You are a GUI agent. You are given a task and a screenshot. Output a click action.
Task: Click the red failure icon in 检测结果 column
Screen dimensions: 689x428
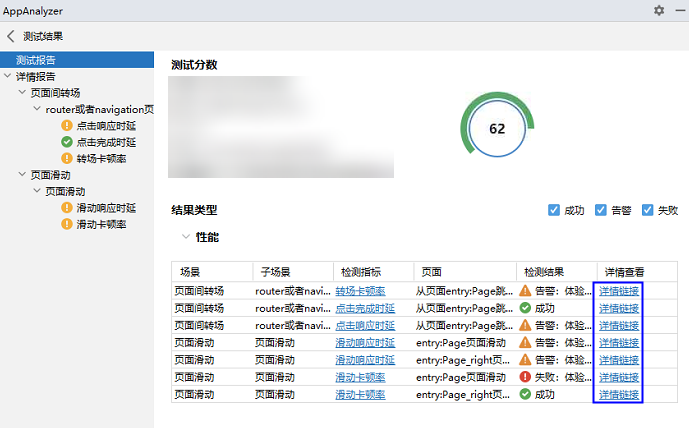click(525, 377)
